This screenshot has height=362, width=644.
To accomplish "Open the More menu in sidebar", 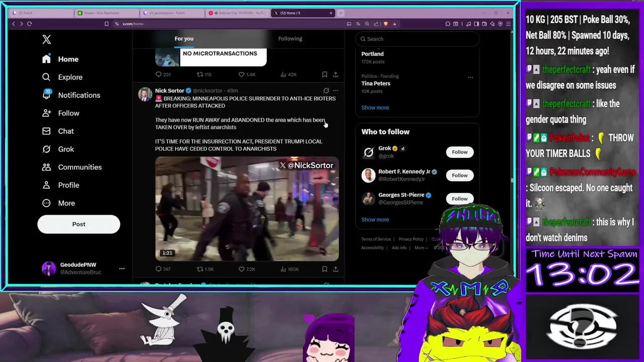I will tap(58, 203).
